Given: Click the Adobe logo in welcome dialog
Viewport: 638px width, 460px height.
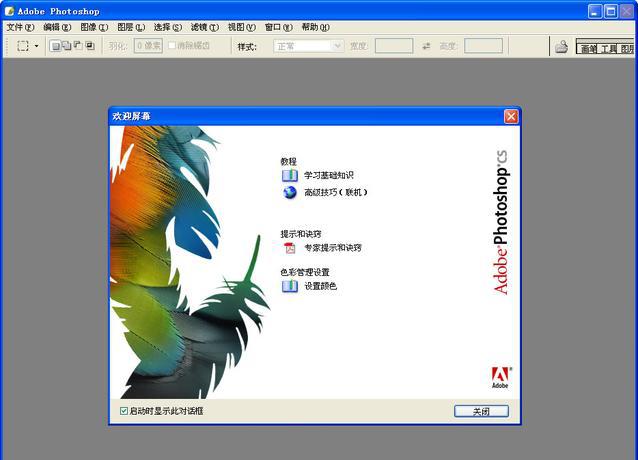Looking at the screenshot, I should 500,377.
